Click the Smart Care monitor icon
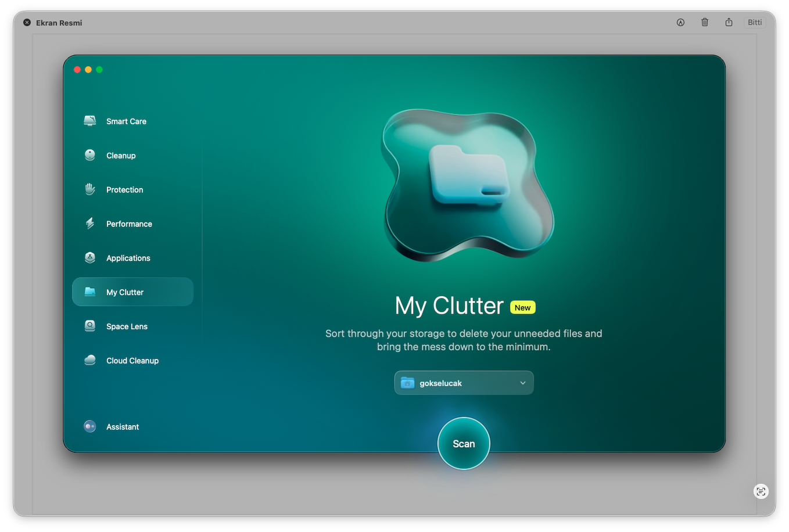The image size is (789, 532). tap(90, 121)
